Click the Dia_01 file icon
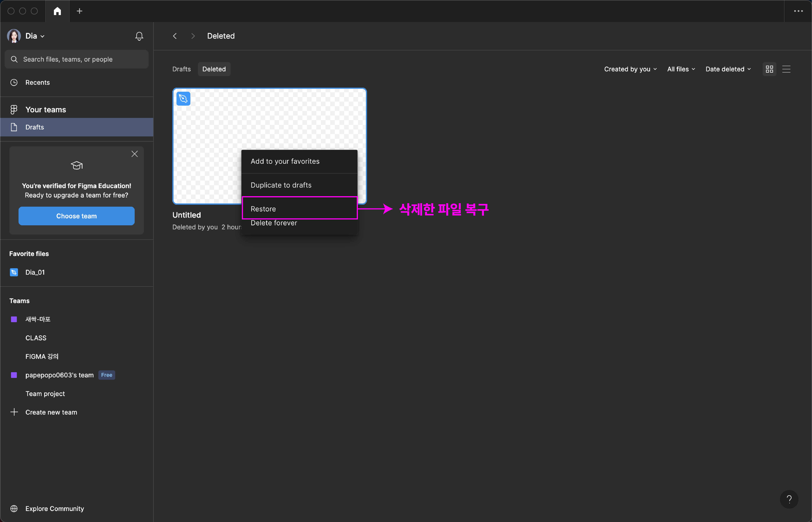 click(x=14, y=272)
